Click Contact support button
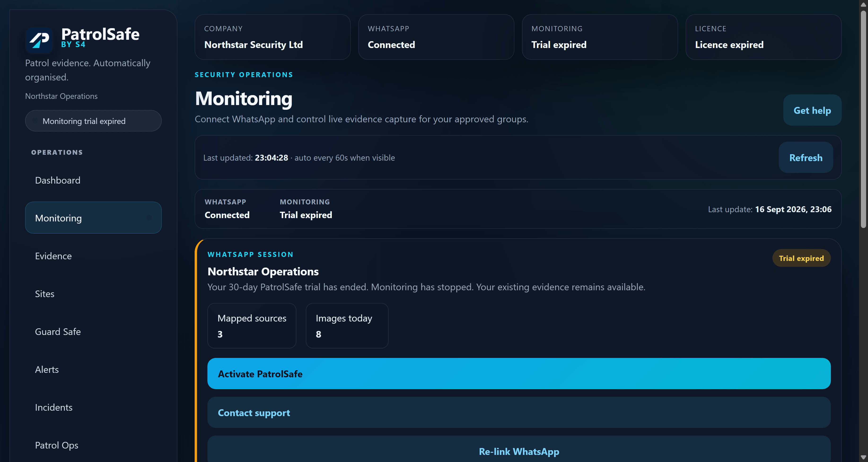The height and width of the screenshot is (462, 868). point(519,413)
